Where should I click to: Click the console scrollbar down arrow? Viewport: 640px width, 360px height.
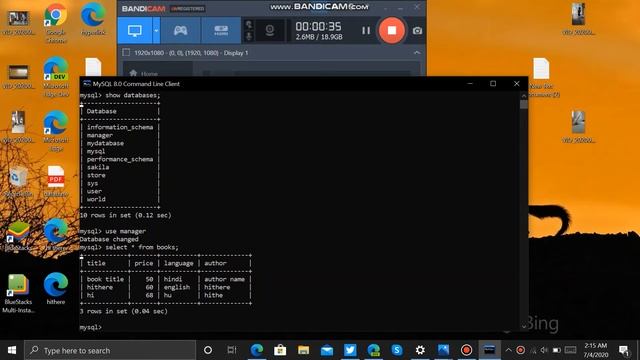pyautogui.click(x=524, y=327)
